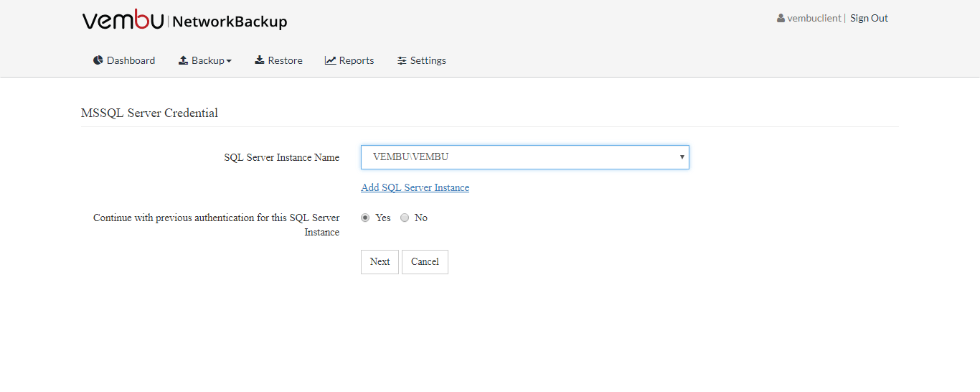Click the MSSQL Server Credential heading

pyautogui.click(x=150, y=113)
